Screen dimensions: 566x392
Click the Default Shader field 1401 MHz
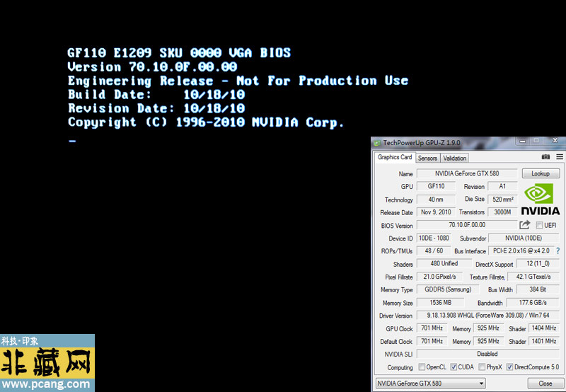coord(544,341)
